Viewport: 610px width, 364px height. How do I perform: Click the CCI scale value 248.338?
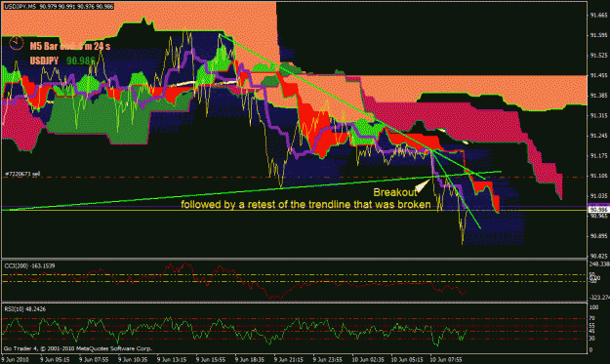click(x=599, y=264)
